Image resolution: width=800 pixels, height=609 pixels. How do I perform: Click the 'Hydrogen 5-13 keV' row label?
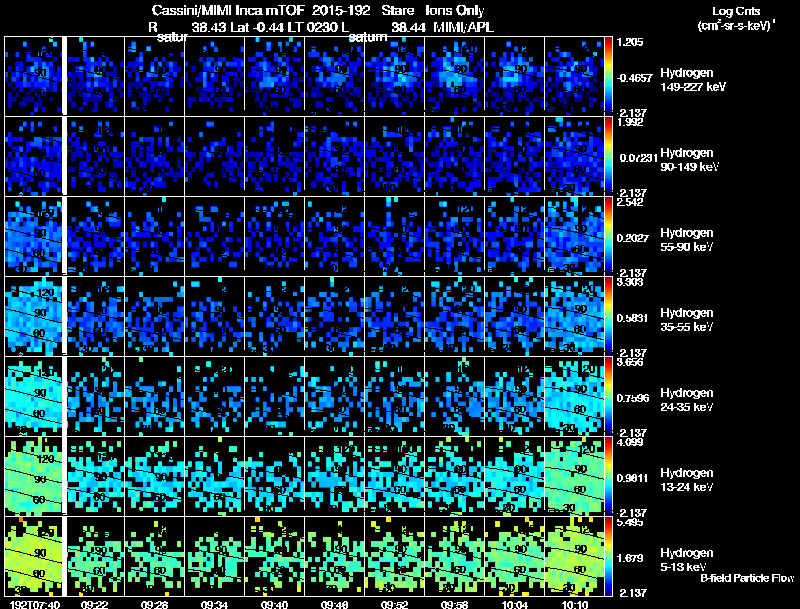pyautogui.click(x=687, y=560)
